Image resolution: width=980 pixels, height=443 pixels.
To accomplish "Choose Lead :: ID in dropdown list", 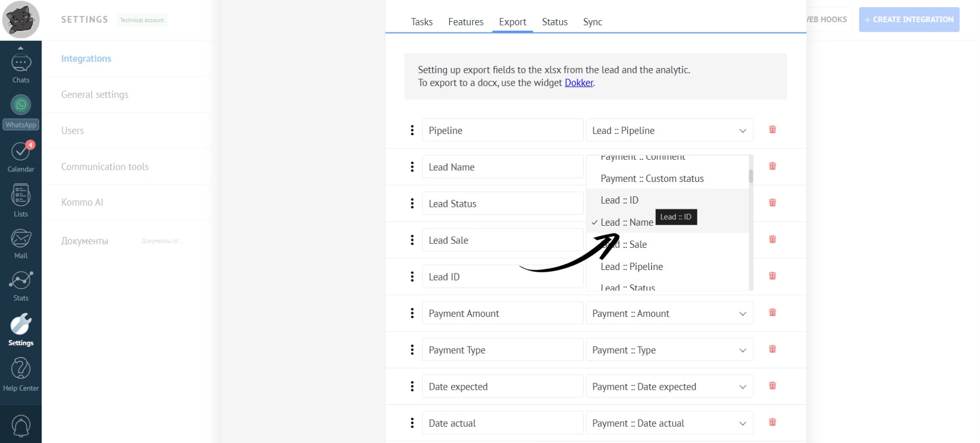I will (x=619, y=200).
